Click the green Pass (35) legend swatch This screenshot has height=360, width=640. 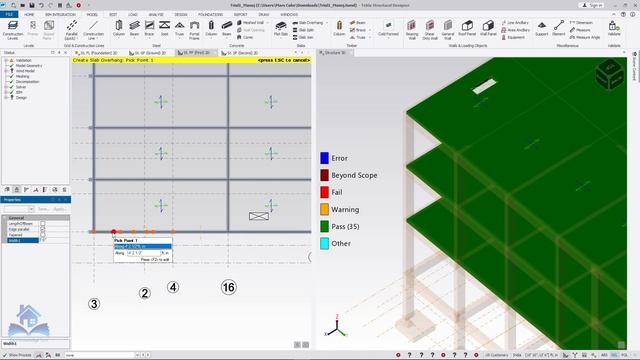click(324, 227)
